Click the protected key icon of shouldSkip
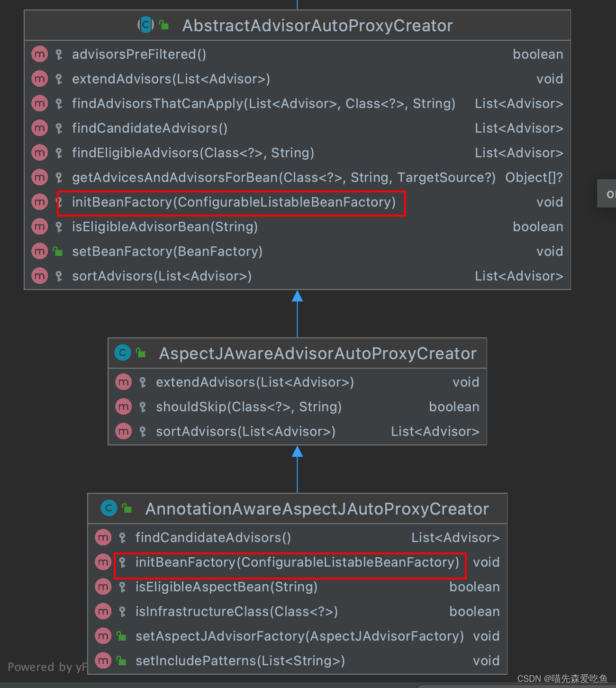This screenshot has width=616, height=688. click(x=143, y=407)
